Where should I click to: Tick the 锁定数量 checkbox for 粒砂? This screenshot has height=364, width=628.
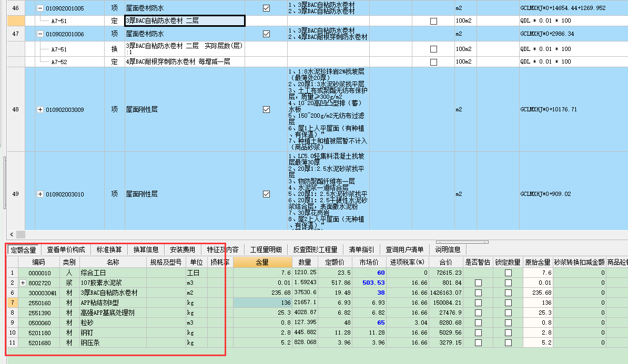(508, 323)
